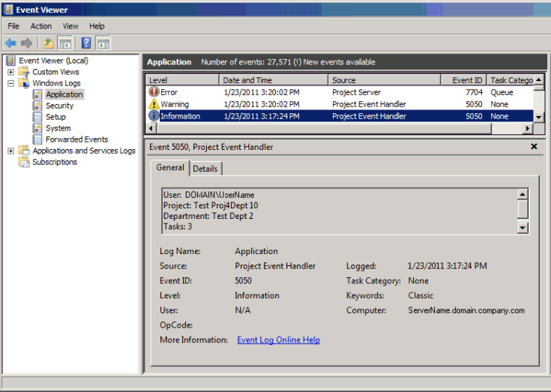Close the Event 5050 preview pane

[x=534, y=146]
